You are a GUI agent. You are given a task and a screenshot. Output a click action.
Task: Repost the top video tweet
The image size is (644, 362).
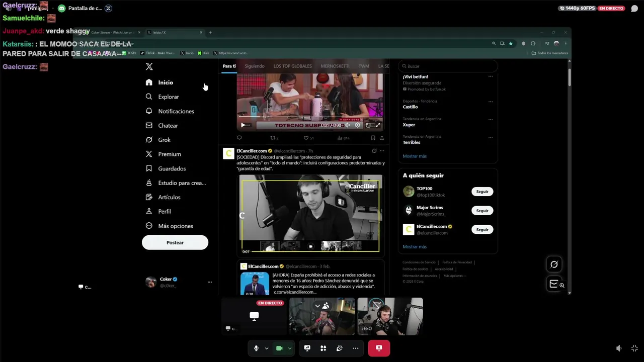[274, 138]
